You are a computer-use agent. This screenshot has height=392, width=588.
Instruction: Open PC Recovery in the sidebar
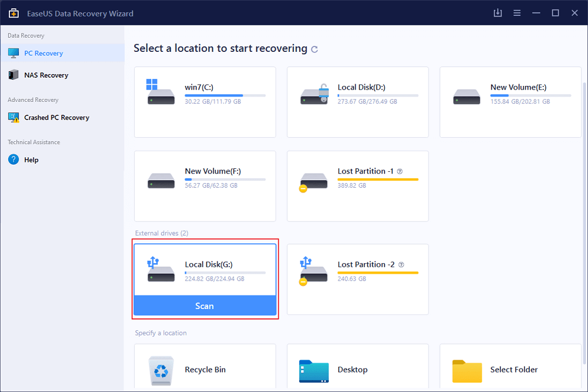tap(44, 53)
